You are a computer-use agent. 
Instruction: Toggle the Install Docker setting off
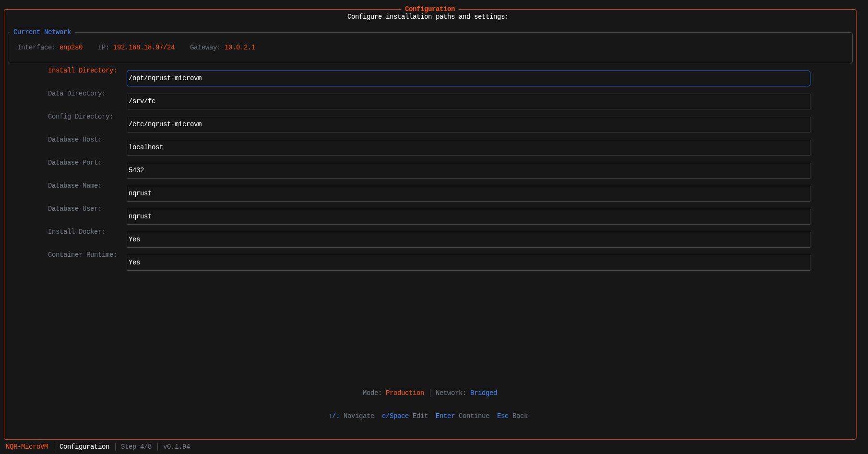(x=468, y=239)
